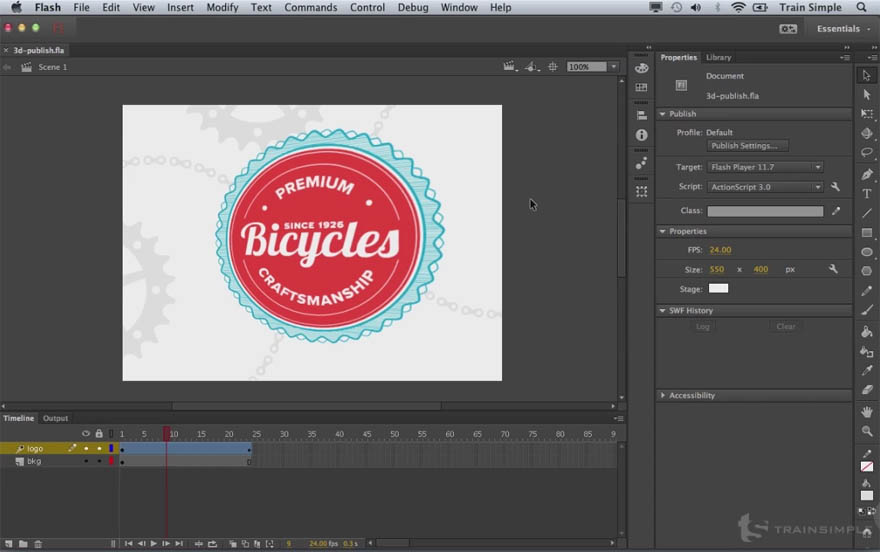Toggle outline color box for logo layer
Screen dimensions: 880x552
pos(111,448)
